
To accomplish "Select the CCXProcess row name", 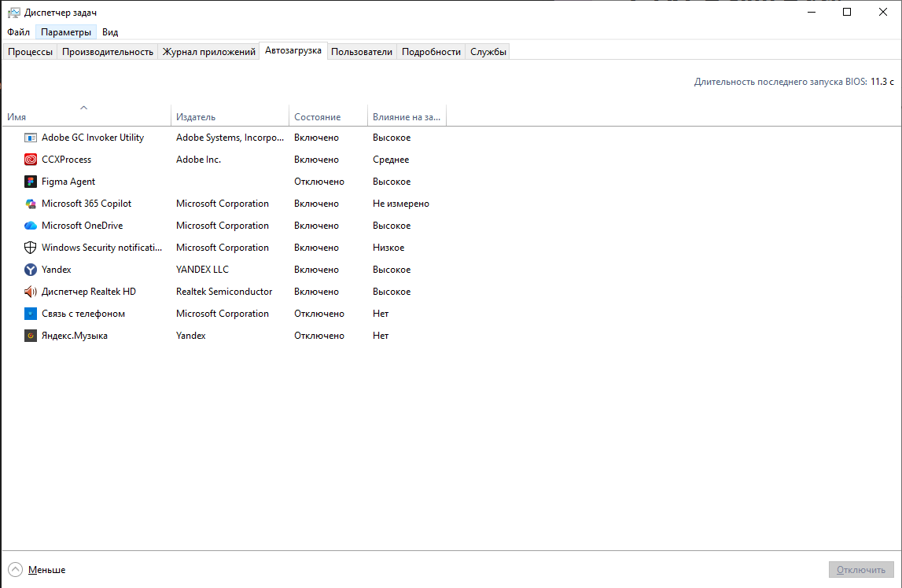I will tap(66, 160).
